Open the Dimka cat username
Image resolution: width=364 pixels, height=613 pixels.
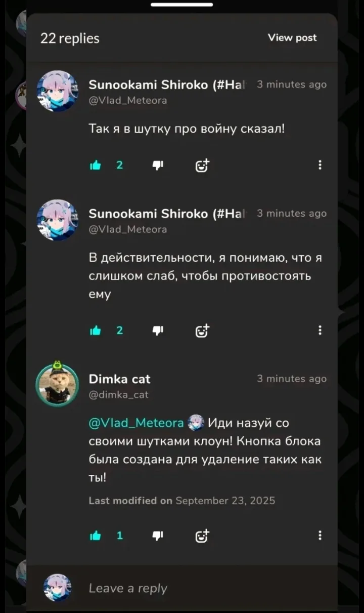[x=120, y=379]
